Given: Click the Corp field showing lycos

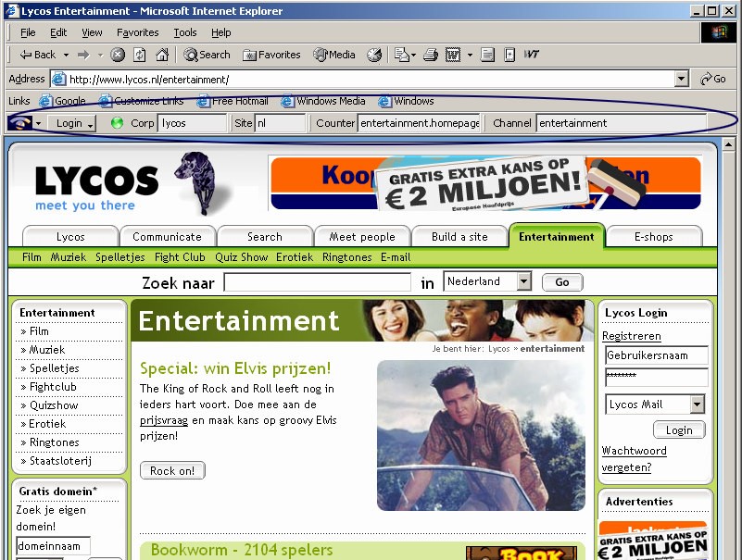Looking at the screenshot, I should click(192, 123).
